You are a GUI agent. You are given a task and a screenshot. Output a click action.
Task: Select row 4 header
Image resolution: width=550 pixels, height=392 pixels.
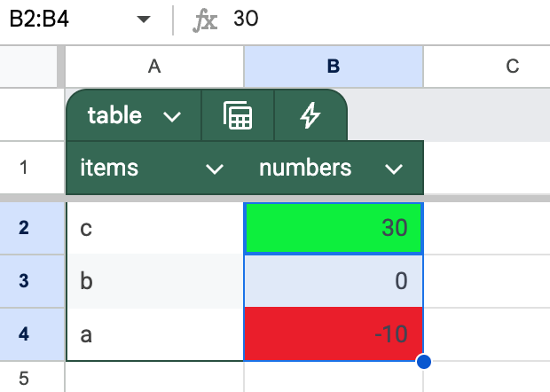click(x=32, y=334)
